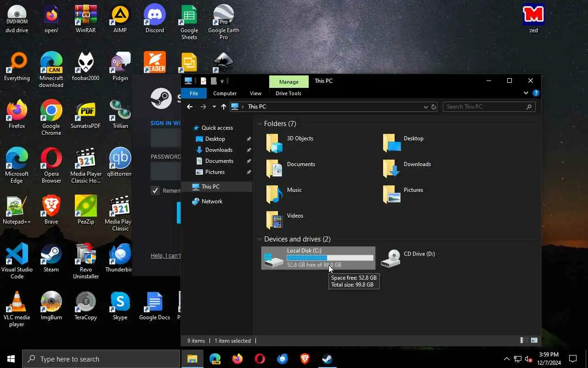Select the ImgBurn desktop icon
Image resolution: width=588 pixels, height=368 pixels.
tap(51, 306)
